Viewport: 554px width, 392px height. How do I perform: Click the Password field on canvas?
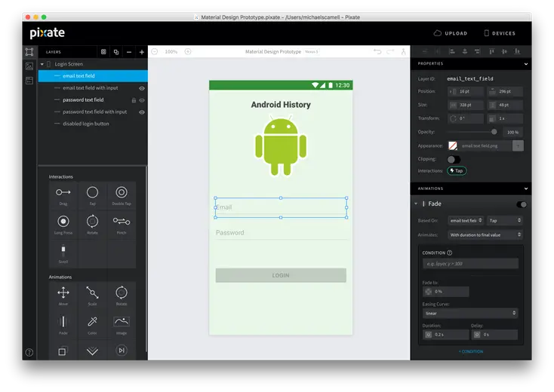pyautogui.click(x=281, y=233)
